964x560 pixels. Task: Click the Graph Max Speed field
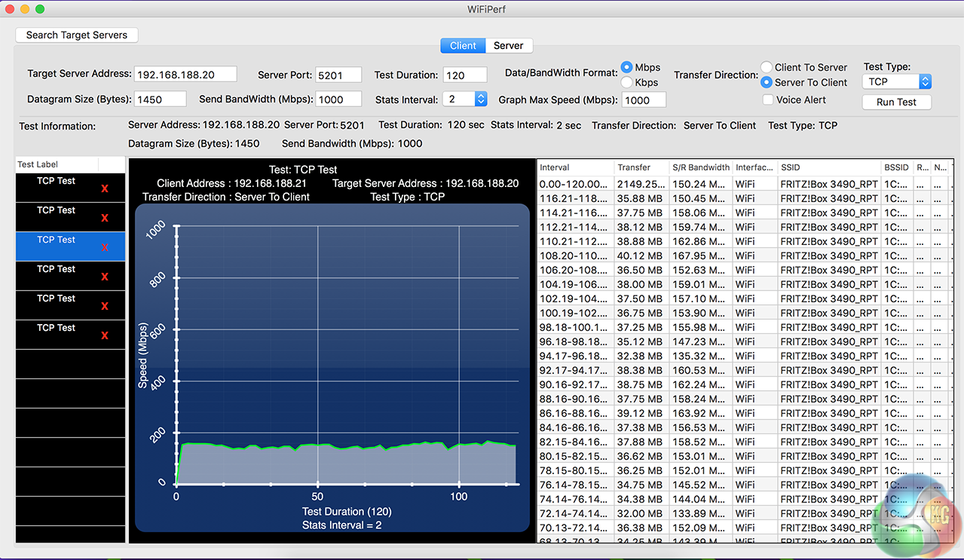pos(644,99)
